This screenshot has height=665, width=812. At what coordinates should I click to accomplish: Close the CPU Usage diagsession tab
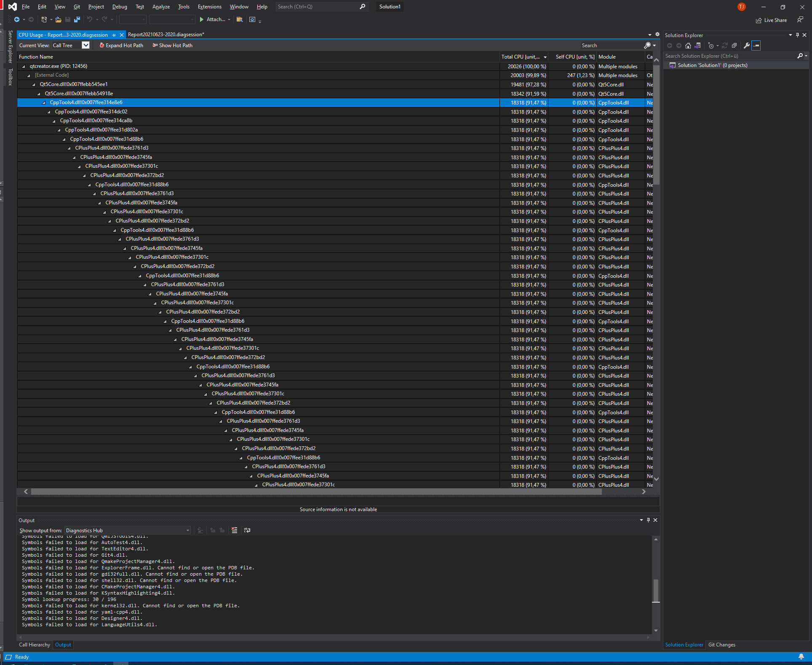122,35
